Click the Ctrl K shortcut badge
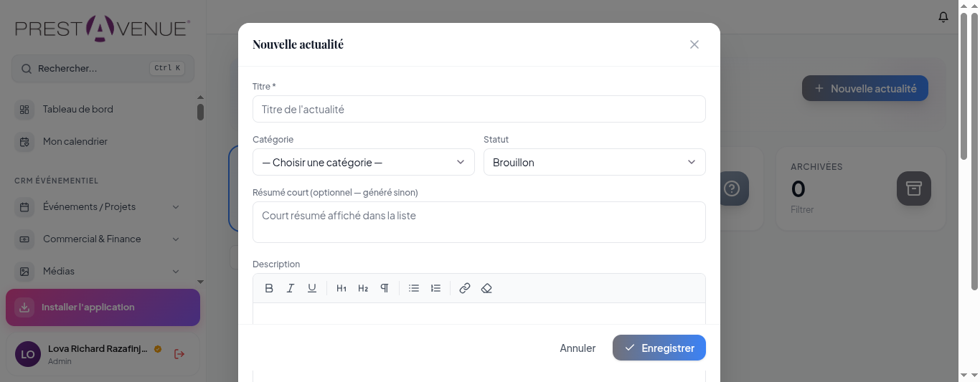 (167, 68)
